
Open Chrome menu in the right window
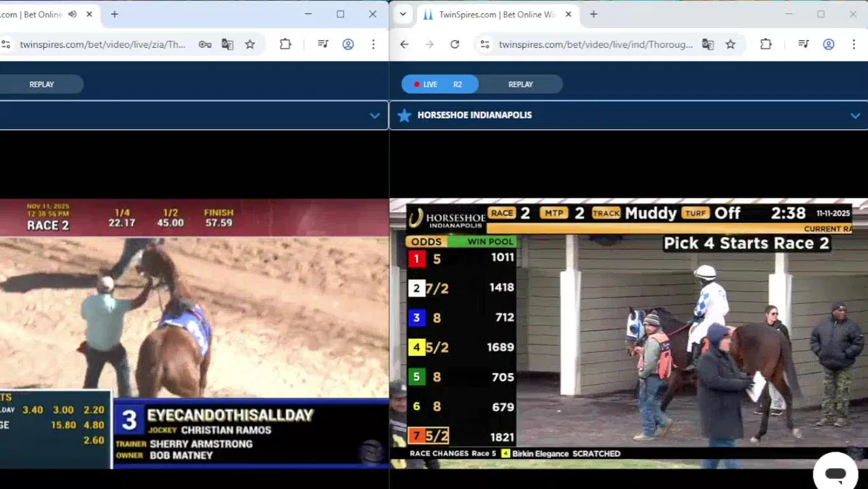point(854,44)
